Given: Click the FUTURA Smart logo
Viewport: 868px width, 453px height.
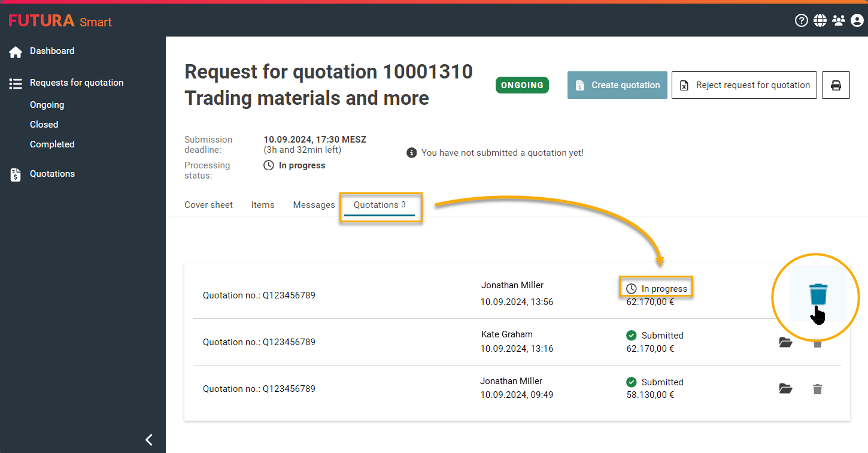Looking at the screenshot, I should pyautogui.click(x=60, y=22).
